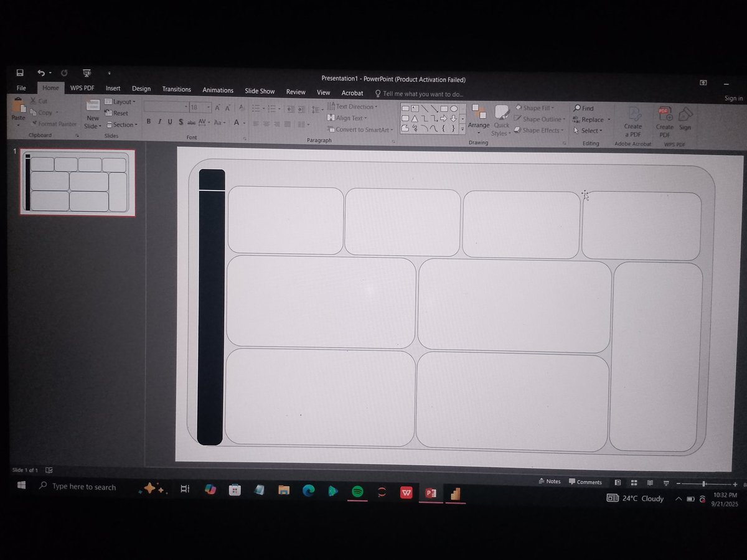Image resolution: width=747 pixels, height=560 pixels.
Task: Click the Decrease Font Size icon
Action: pyautogui.click(x=228, y=108)
